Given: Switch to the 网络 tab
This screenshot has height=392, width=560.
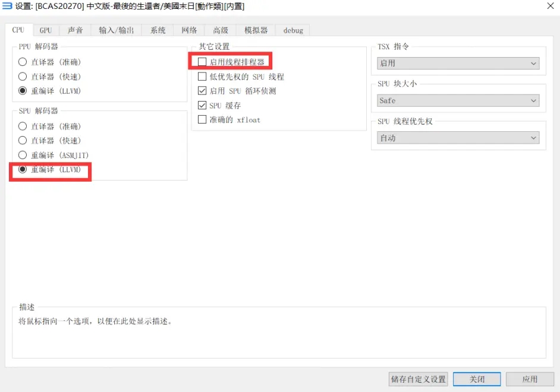Looking at the screenshot, I should tap(189, 30).
